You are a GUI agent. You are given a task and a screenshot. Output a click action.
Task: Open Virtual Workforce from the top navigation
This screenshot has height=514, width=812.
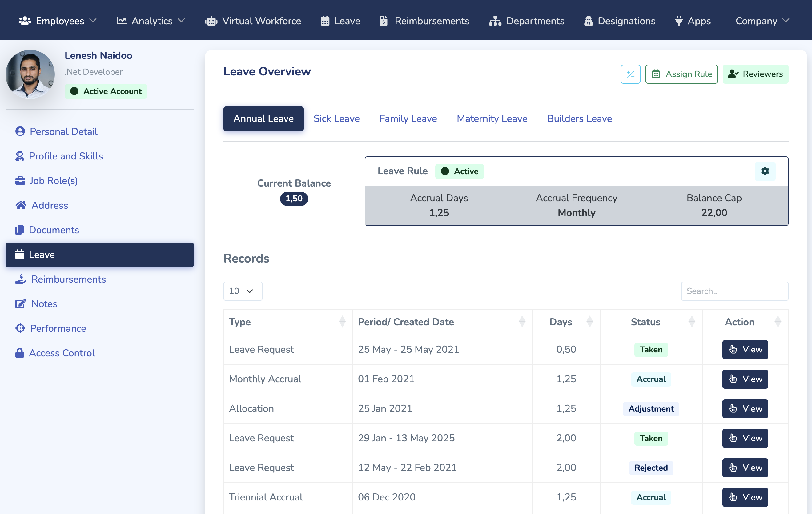point(253,21)
